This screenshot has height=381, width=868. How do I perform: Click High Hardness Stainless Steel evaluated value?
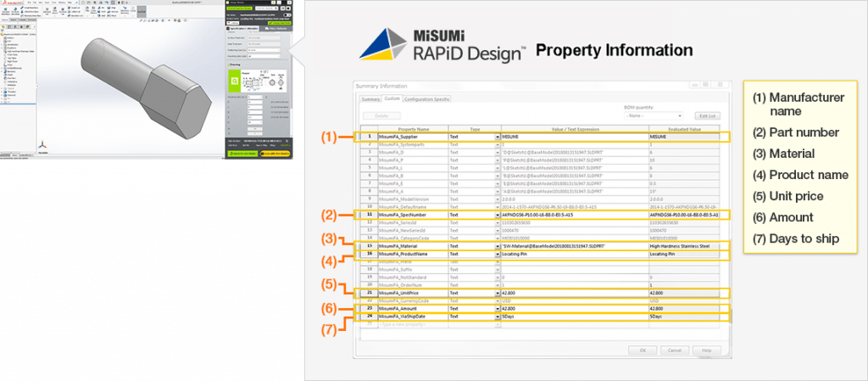point(684,245)
